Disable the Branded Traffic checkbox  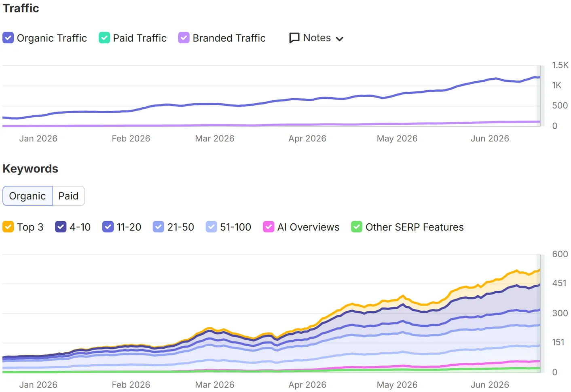coord(184,38)
